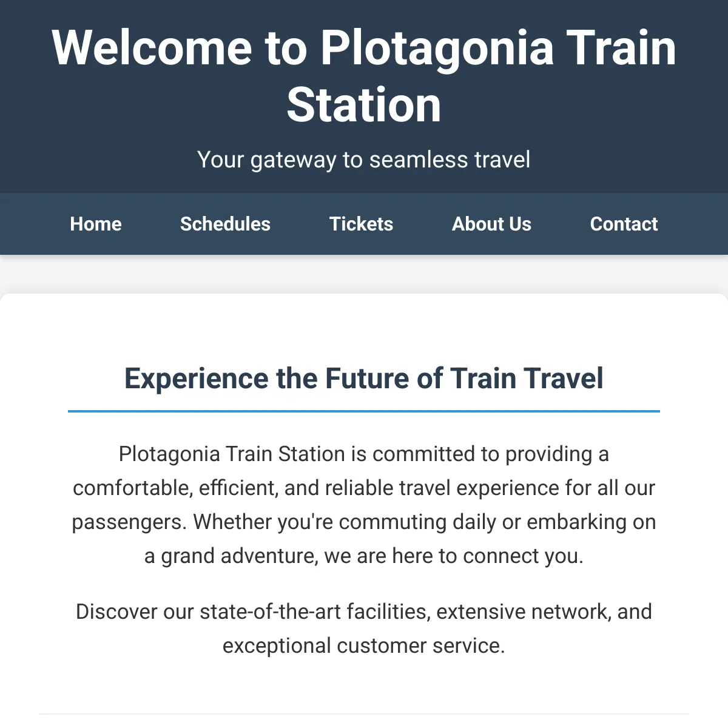This screenshot has height=728, width=728.
Task: Click the 'Discover our state-of-the-art facilities' paragraph
Action: point(364,629)
